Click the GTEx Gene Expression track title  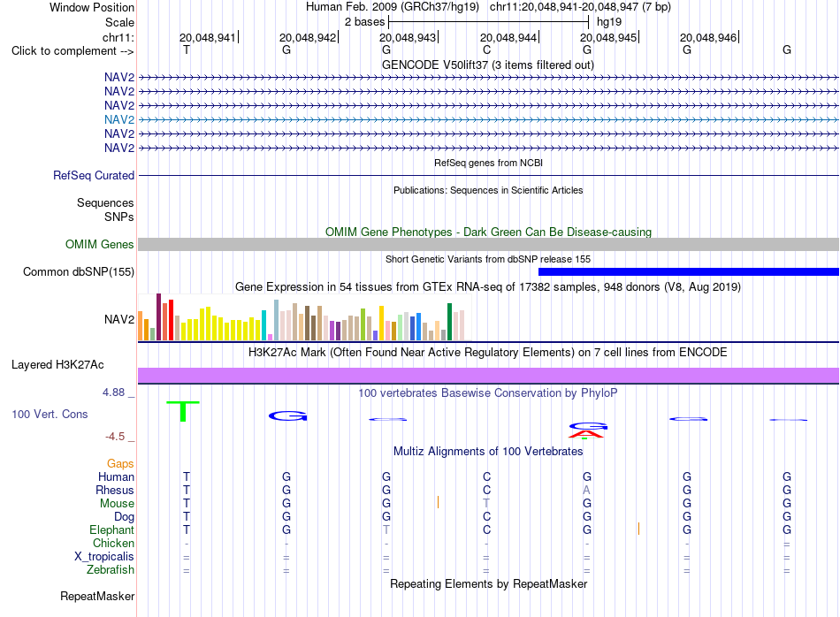tap(488, 286)
